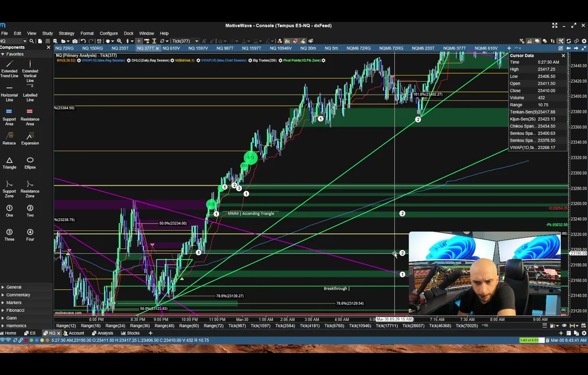This screenshot has width=588, height=375.
Task: Switch to the Stocks page tab
Action: click(x=130, y=333)
